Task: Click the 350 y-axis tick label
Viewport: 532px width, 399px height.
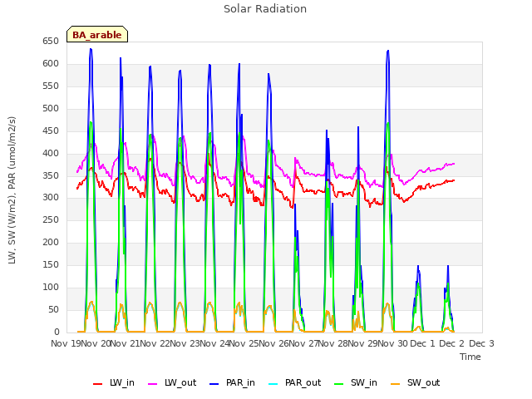Action: coord(51,175)
